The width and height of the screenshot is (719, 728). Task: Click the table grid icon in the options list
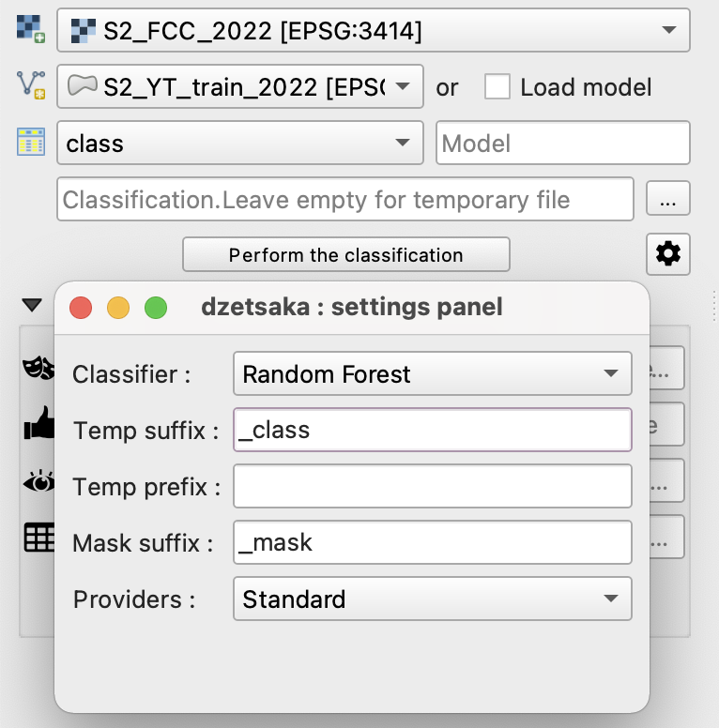coord(38,538)
